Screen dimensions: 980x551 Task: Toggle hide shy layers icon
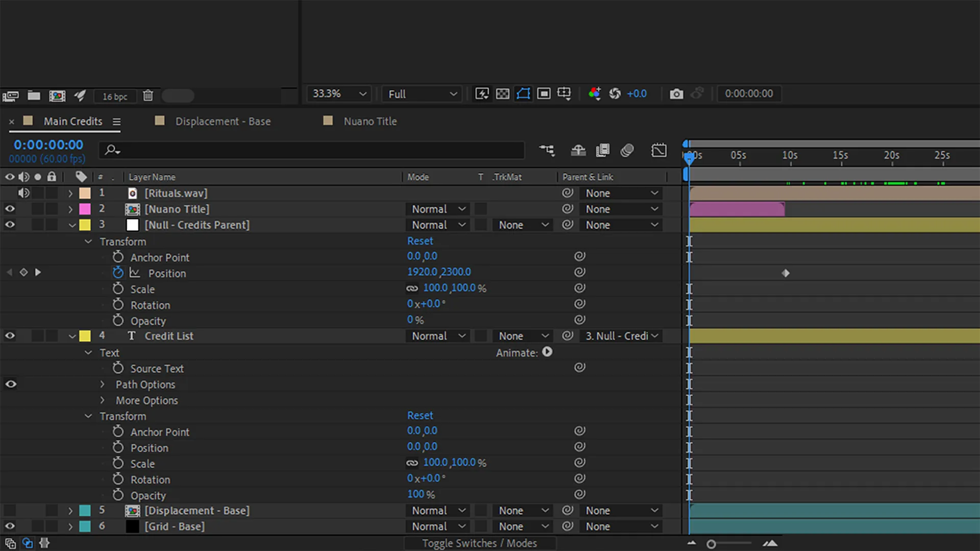coord(578,150)
